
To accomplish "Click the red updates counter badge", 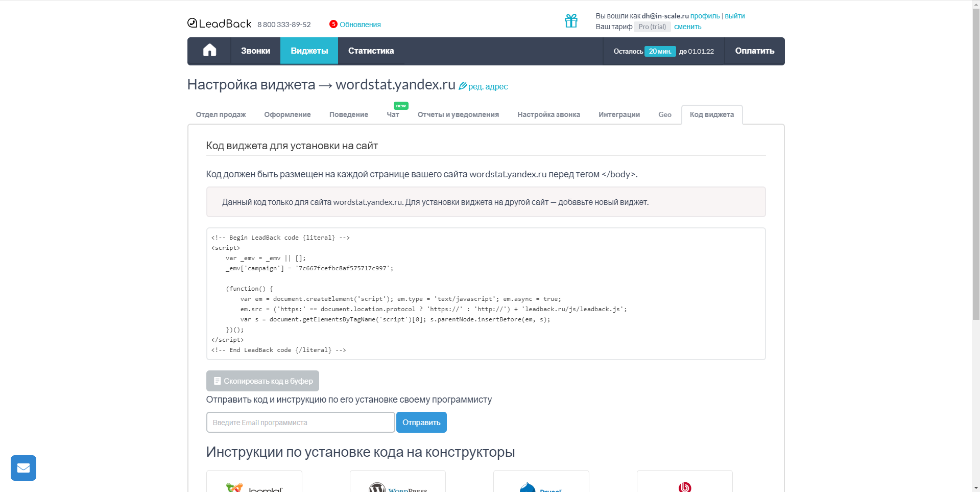I will tap(333, 24).
